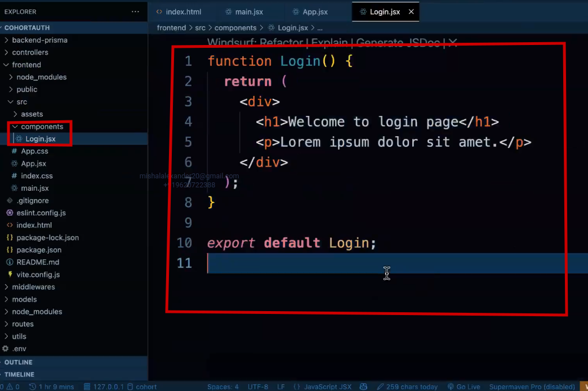
Task: Switch to App.jsx tab
Action: click(310, 12)
